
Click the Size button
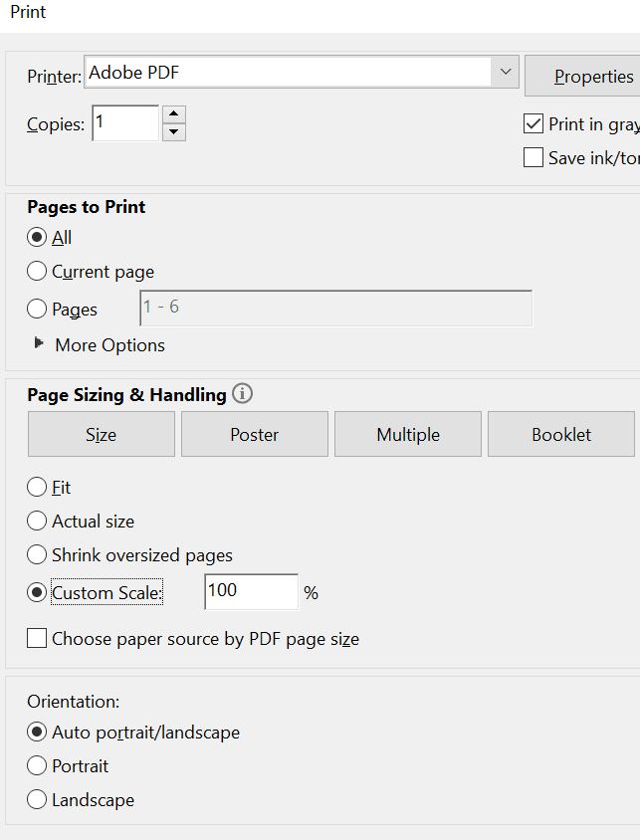(101, 434)
